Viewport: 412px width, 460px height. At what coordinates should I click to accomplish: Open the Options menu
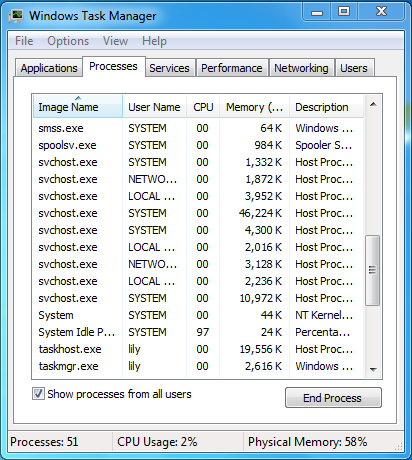tap(68, 41)
